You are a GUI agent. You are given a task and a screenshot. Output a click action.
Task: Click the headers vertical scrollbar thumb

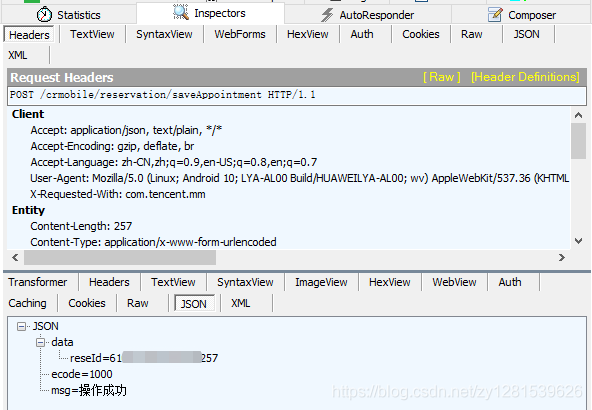click(x=578, y=141)
